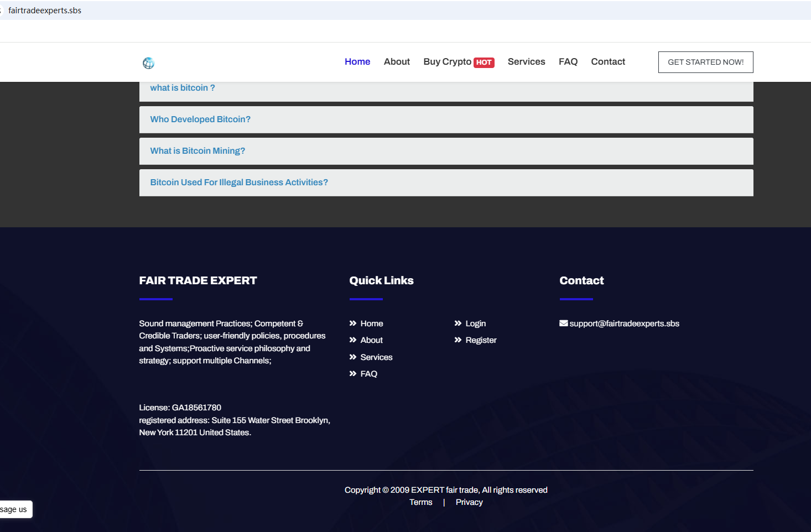
Task: Expand the 'what is bitcoin ?' question
Action: pyautogui.click(x=183, y=88)
